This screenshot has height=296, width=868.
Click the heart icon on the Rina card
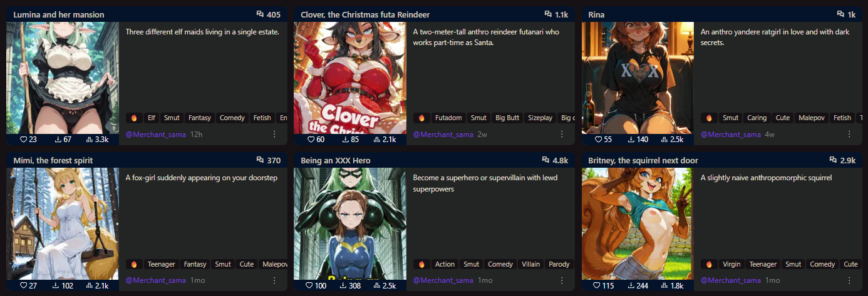coord(598,140)
